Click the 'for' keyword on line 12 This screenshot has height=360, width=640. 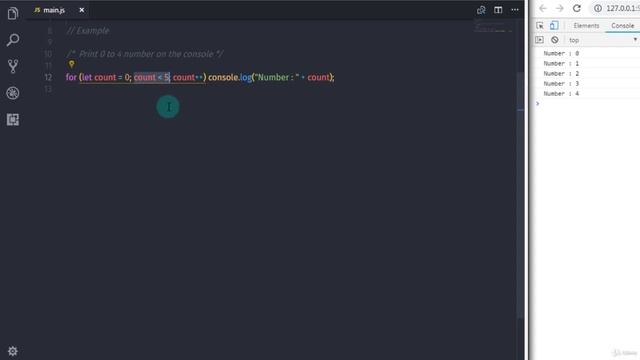71,77
